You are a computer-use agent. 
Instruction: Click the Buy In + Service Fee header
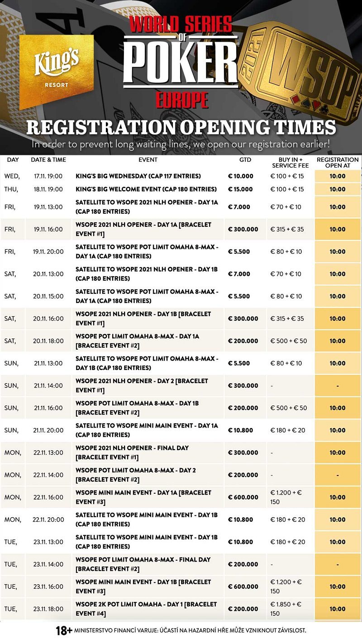coord(291,163)
